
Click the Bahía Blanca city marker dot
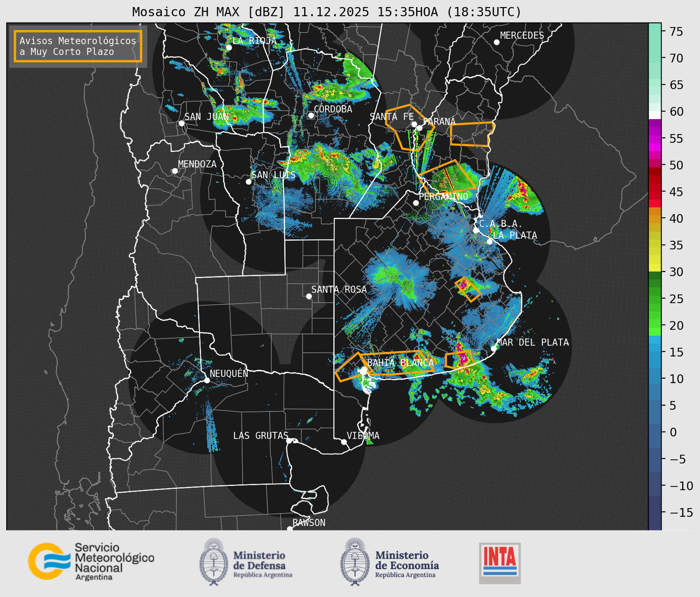(364, 369)
